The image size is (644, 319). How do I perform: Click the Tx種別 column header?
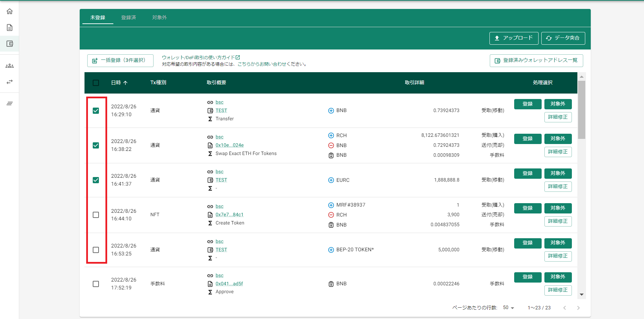[158, 83]
